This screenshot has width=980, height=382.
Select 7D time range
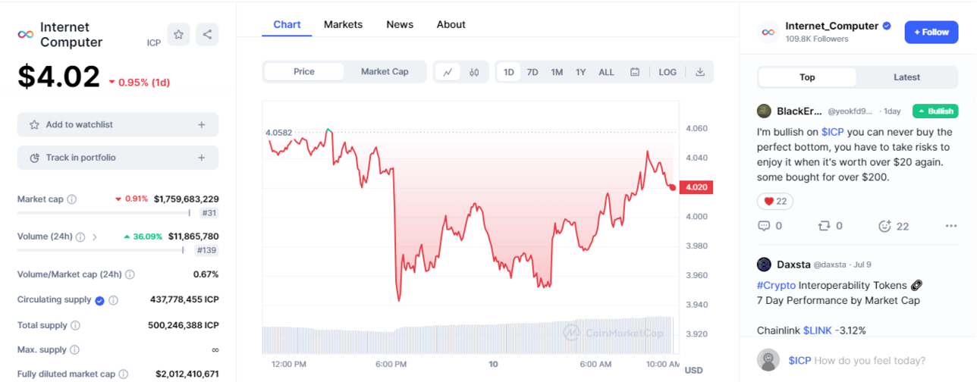[x=532, y=72]
